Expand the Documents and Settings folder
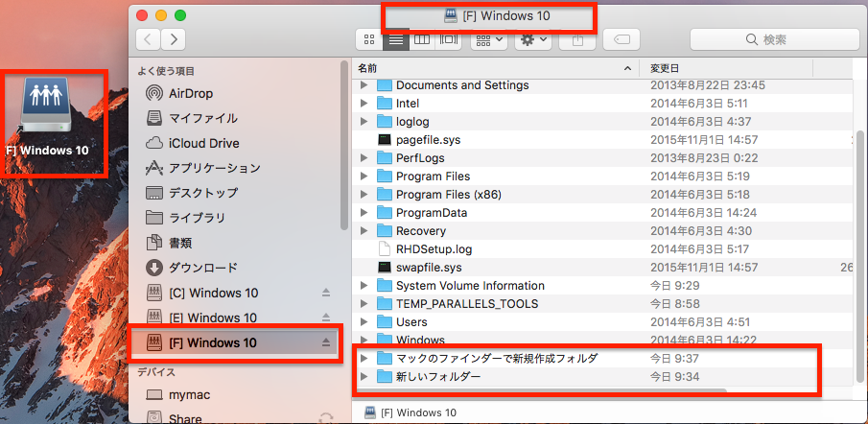This screenshot has width=868, height=424. click(364, 85)
